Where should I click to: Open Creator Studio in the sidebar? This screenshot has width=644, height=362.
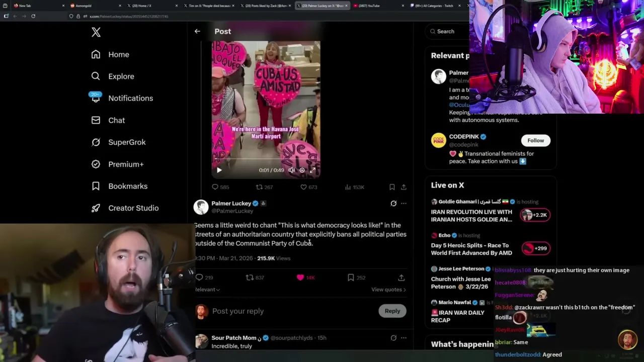click(x=125, y=208)
